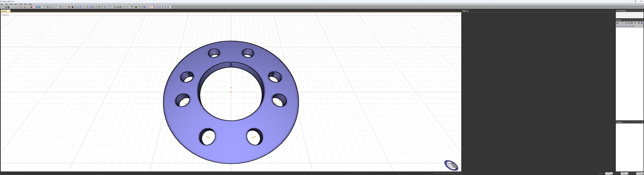Click the Position Y input field
644x175 pixels.
point(623,173)
